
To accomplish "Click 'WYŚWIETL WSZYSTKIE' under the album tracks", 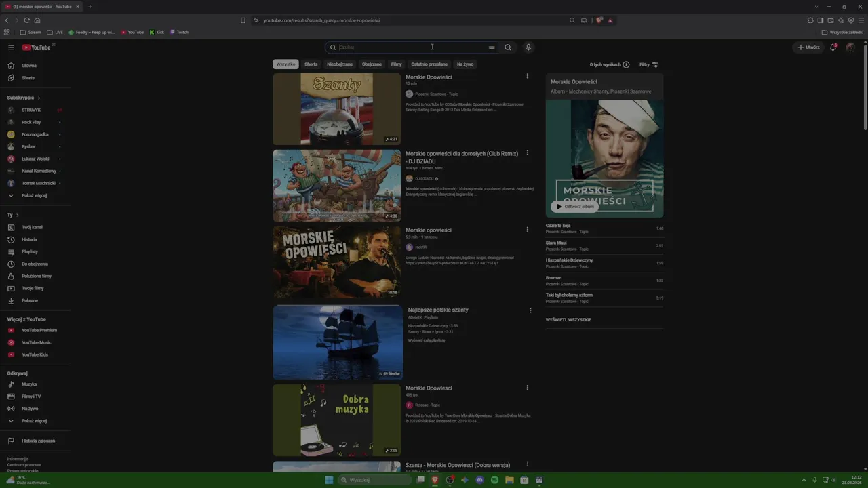I will [568, 320].
